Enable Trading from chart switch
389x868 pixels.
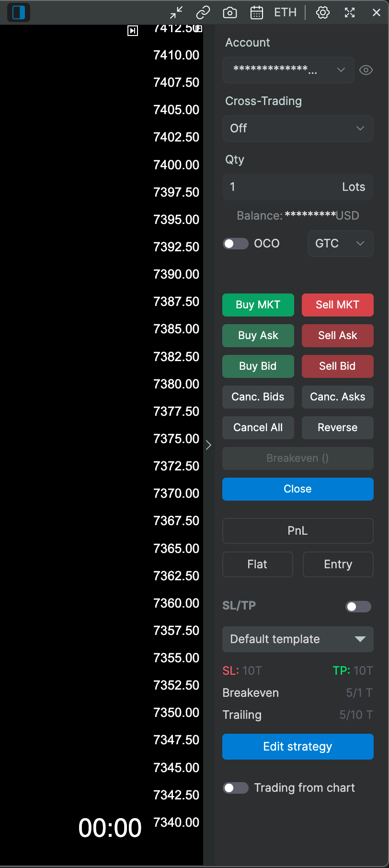(236, 788)
